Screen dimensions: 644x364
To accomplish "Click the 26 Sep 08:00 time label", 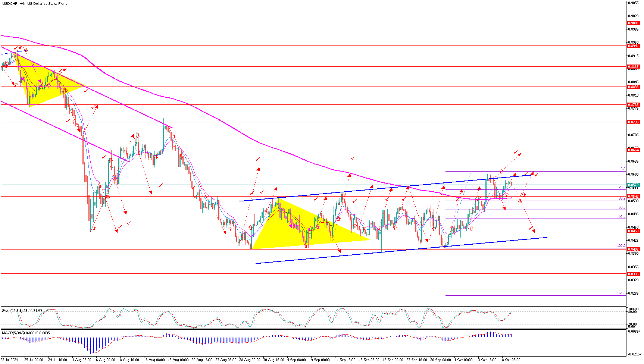I will (441, 360).
